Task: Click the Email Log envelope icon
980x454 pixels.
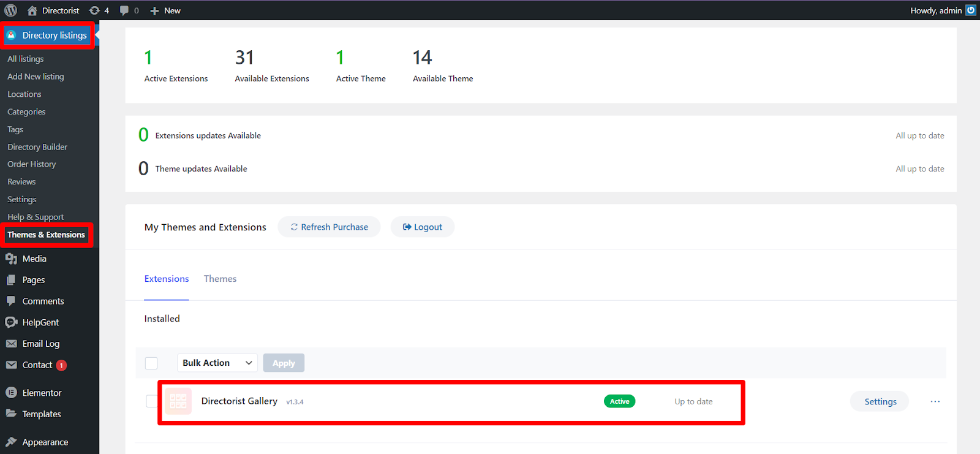Action: (11, 344)
